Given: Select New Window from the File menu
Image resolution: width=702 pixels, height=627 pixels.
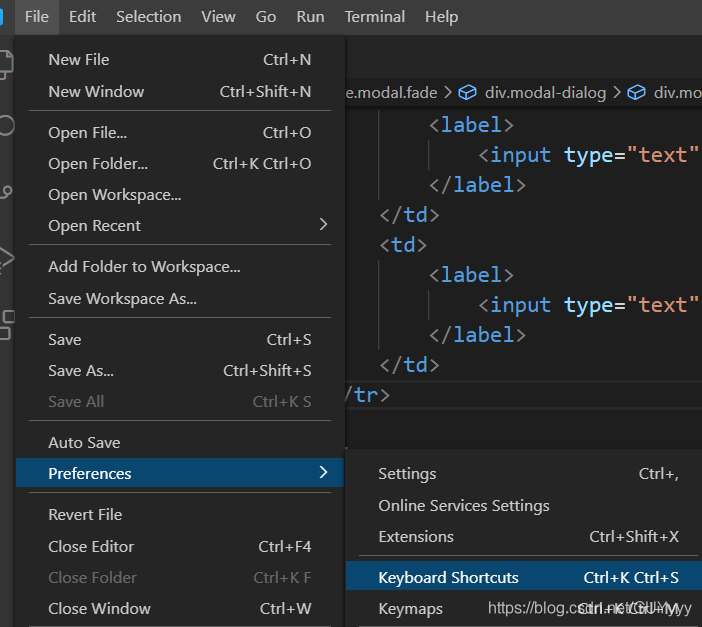Looking at the screenshot, I should click(96, 91).
